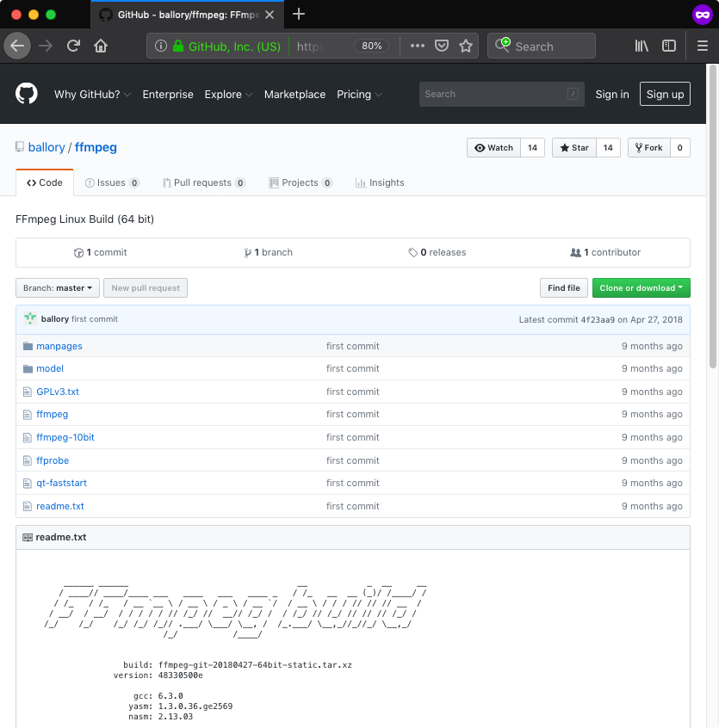The width and height of the screenshot is (719, 728).
Task: Switch to the Insights tab
Action: pos(380,182)
